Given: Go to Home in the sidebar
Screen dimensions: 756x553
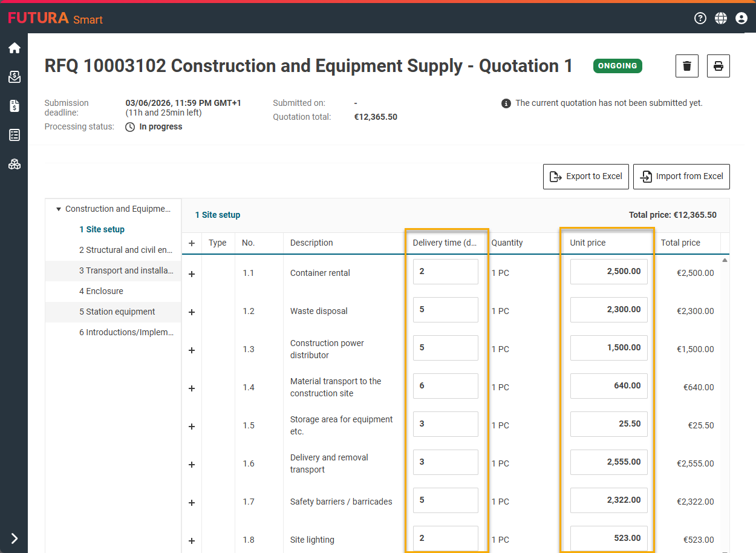Looking at the screenshot, I should click(x=14, y=48).
